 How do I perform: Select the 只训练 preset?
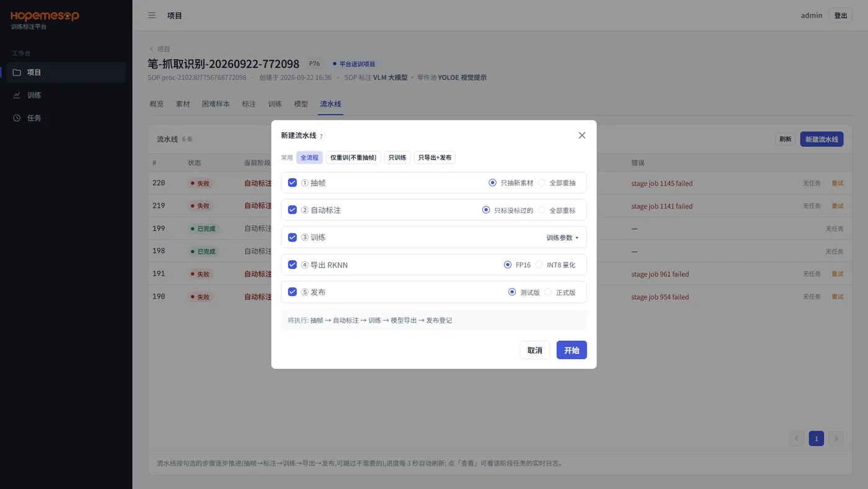tap(397, 158)
